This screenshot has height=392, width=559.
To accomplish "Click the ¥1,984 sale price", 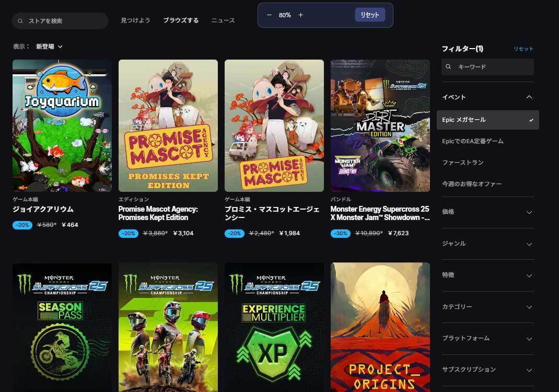I will point(289,233).
